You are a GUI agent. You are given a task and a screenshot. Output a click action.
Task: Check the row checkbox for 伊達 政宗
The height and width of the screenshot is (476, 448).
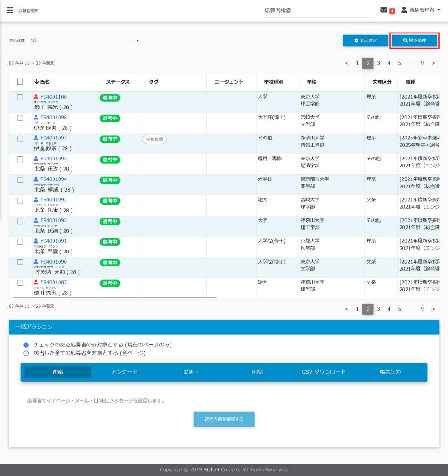point(20,139)
